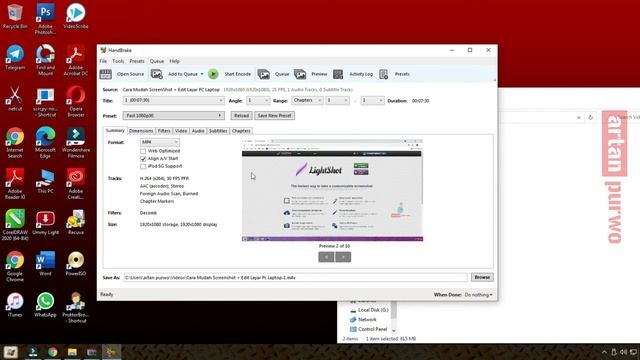The width and height of the screenshot is (640, 360).
Task: Click the Reload preset button
Action: coord(241,116)
